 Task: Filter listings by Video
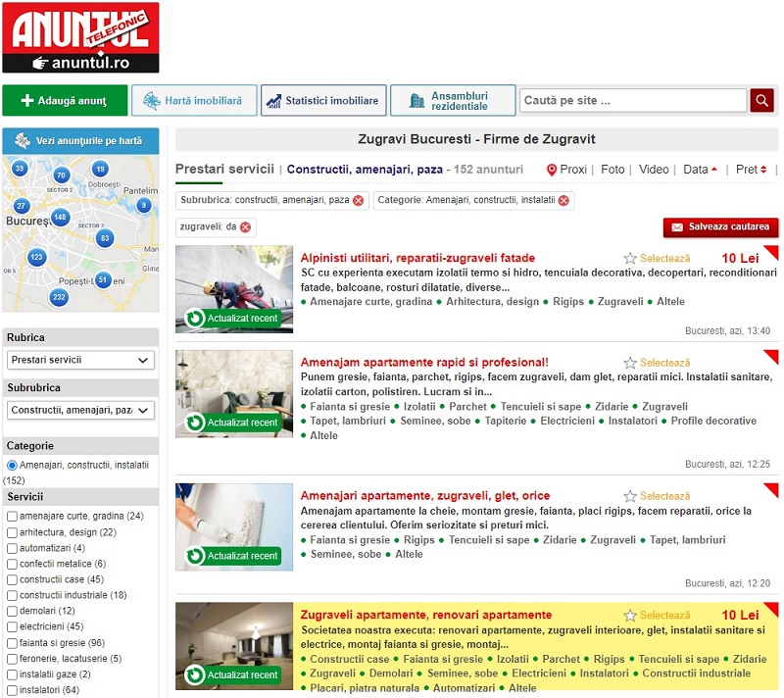click(x=654, y=170)
